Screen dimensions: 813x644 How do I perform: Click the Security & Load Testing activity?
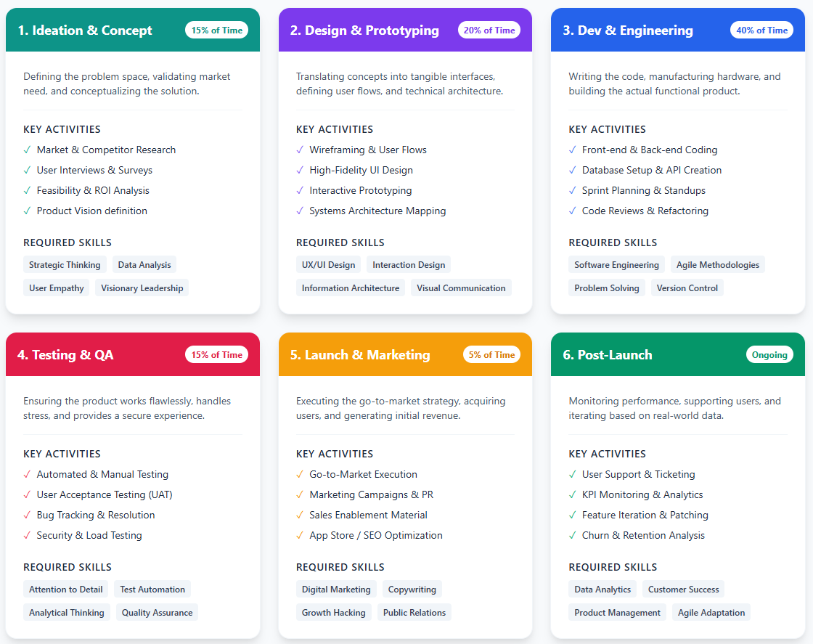coord(89,535)
